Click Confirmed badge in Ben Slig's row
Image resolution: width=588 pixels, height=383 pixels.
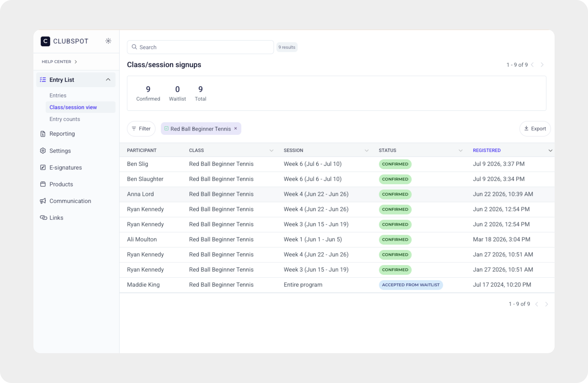tap(395, 164)
